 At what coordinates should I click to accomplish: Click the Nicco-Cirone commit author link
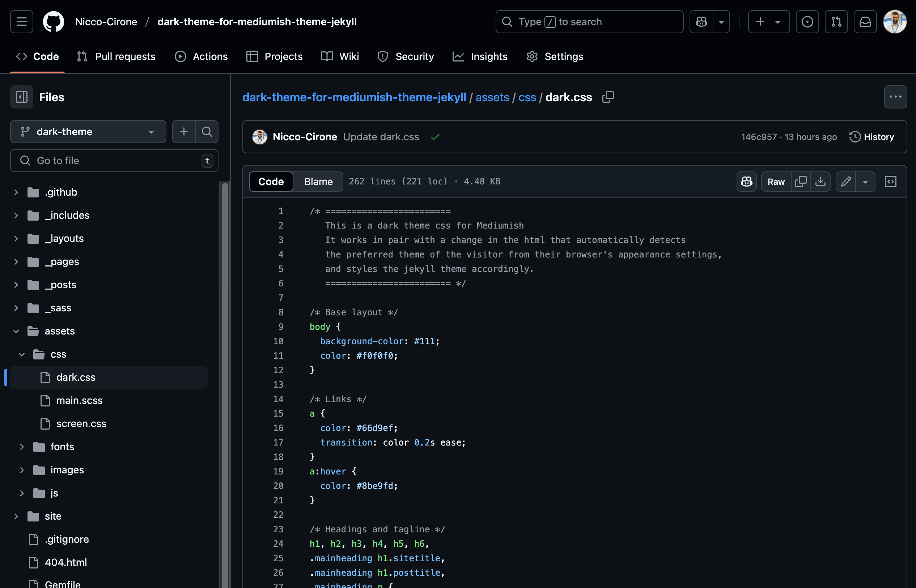pos(305,137)
